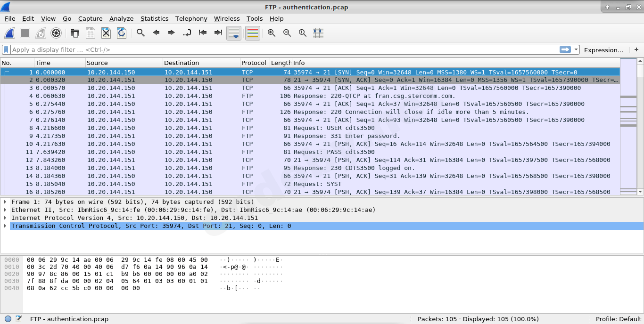The image size is (644, 324).
Task: Select packet 8 with the USER cdts3500 request
Action: (189, 128)
